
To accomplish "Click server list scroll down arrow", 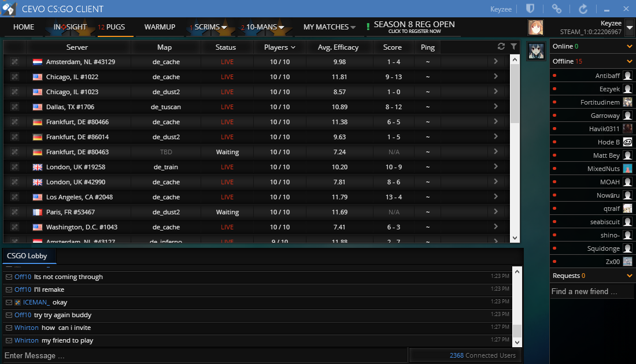I will click(x=515, y=239).
